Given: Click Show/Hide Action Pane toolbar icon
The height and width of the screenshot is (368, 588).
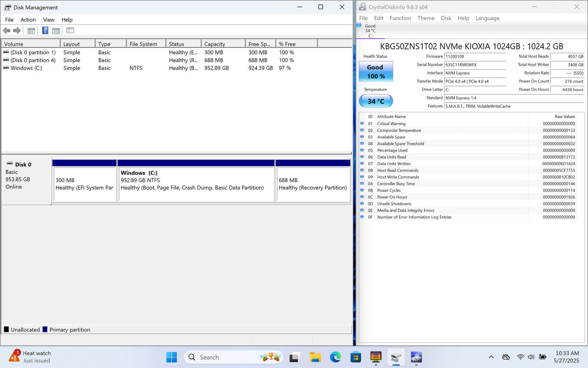Looking at the screenshot, I should click(56, 31).
